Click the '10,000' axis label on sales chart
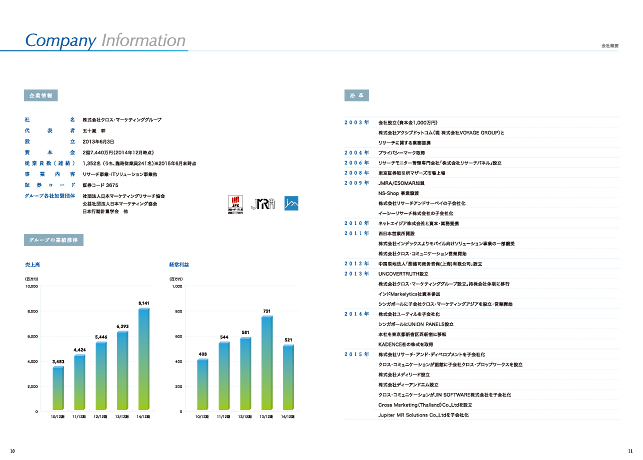The height and width of the screenshot is (460, 643). (x=32, y=286)
